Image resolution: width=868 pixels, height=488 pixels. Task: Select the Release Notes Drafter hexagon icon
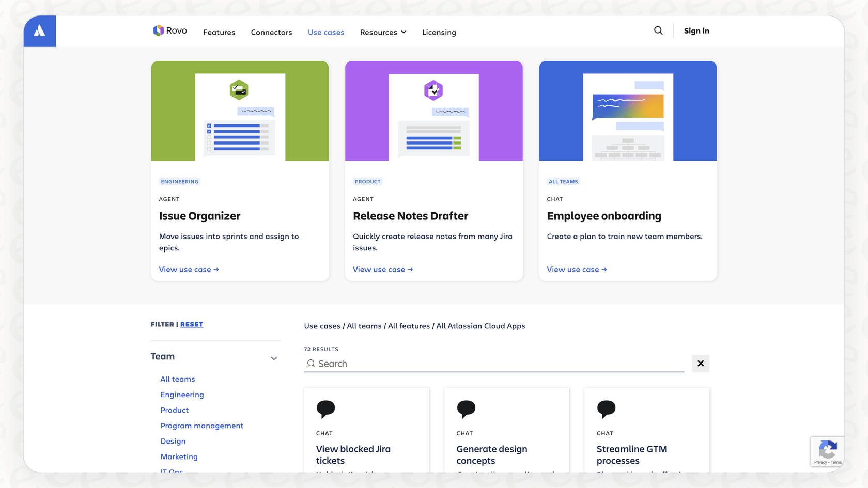coord(433,90)
